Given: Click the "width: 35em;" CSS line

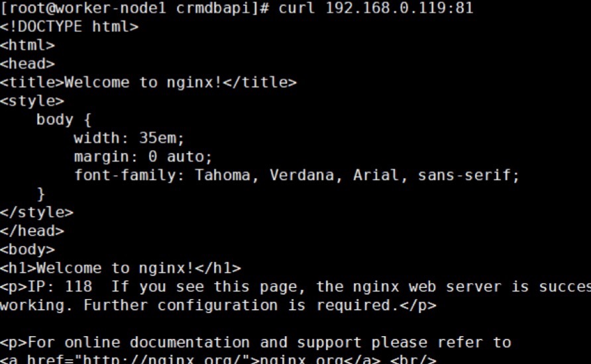Looking at the screenshot, I should [129, 138].
